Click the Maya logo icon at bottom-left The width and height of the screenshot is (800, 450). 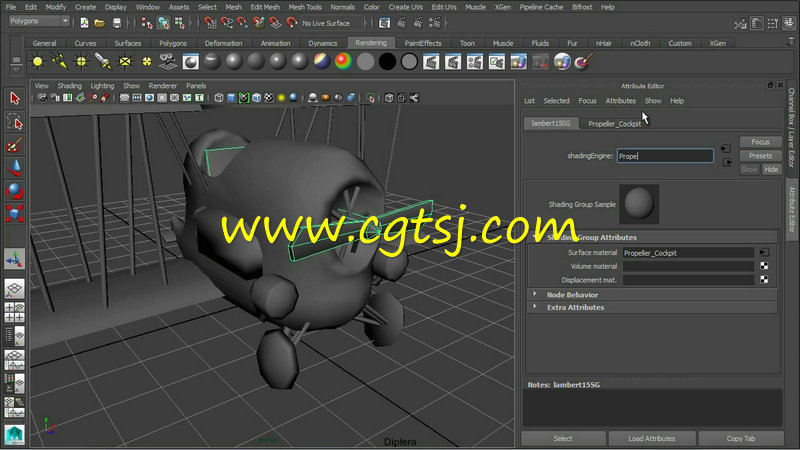click(14, 435)
